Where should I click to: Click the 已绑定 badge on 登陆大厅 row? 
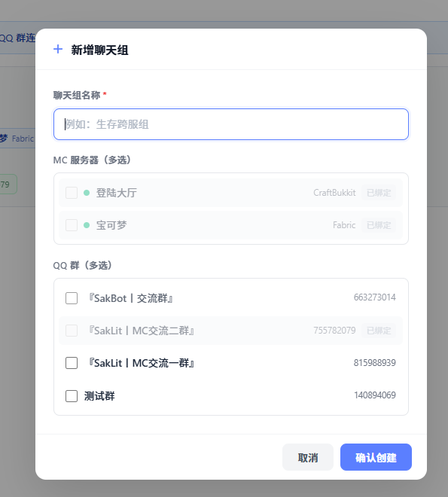coord(379,193)
